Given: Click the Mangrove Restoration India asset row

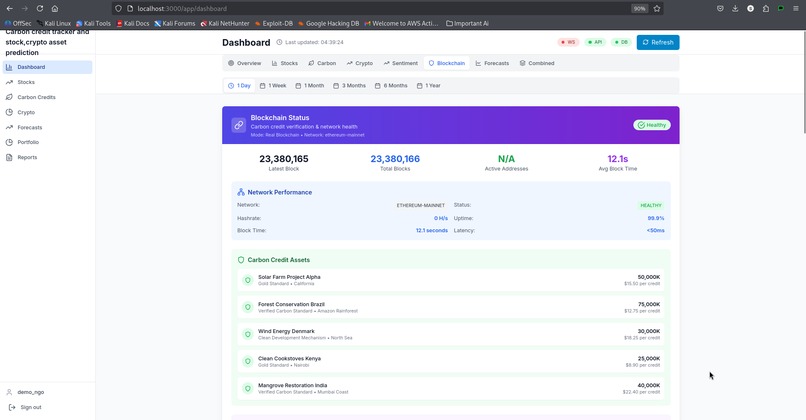Looking at the screenshot, I should click(451, 388).
